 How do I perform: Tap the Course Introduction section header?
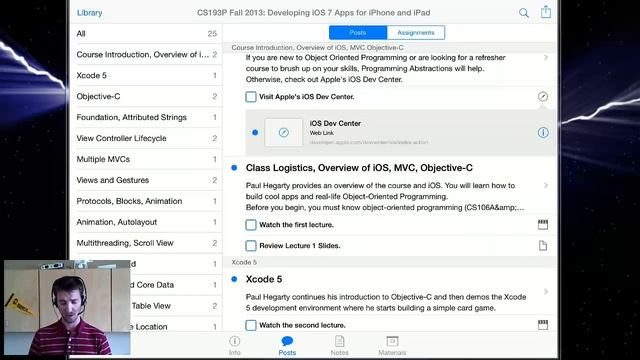(390, 47)
